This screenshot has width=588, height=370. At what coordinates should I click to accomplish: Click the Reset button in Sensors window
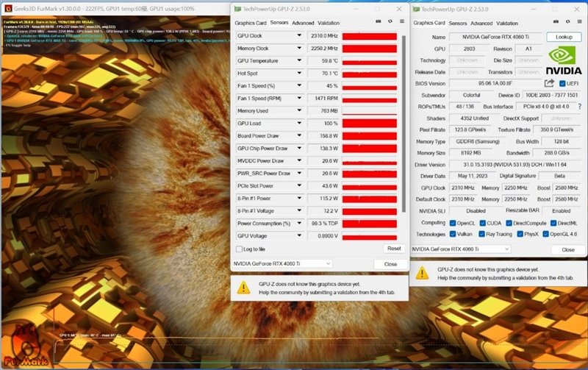coord(394,249)
